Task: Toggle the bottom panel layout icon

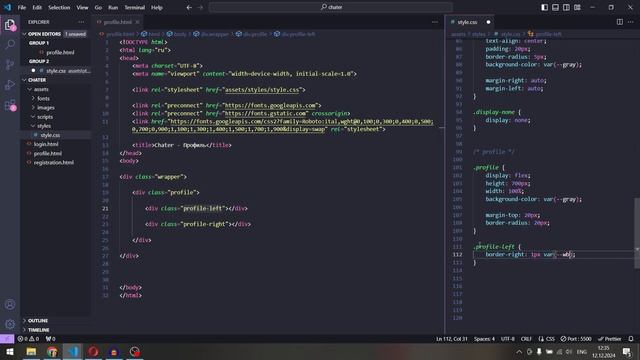Action: [556, 7]
